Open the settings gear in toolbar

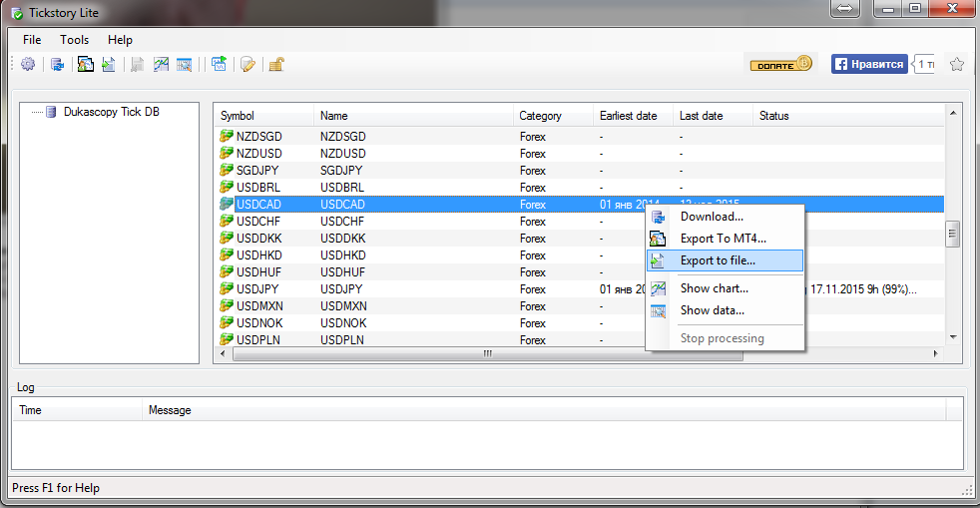(28, 64)
